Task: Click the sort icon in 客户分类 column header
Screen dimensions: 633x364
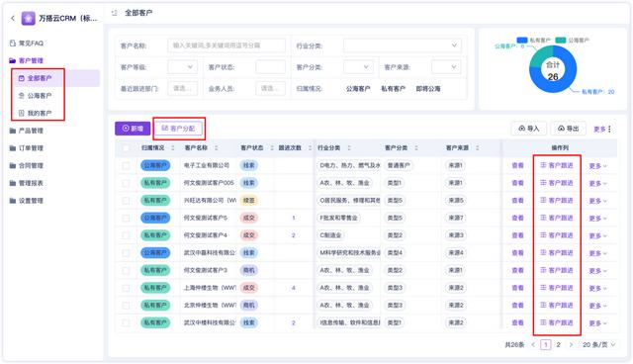Action: pos(415,148)
